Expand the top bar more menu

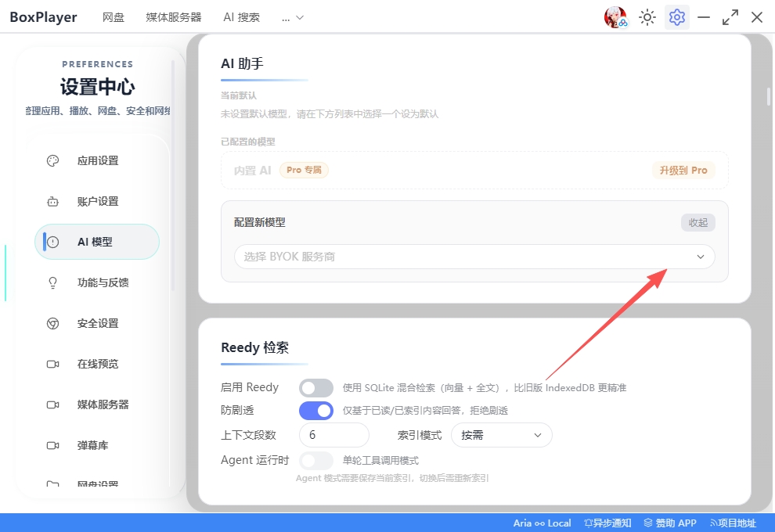coord(293,18)
